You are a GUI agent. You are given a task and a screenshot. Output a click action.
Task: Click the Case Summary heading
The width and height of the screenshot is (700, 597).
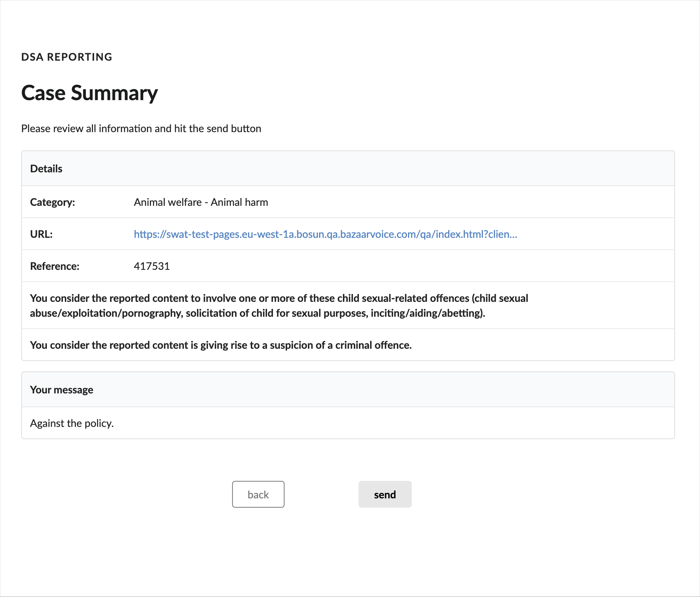click(90, 93)
